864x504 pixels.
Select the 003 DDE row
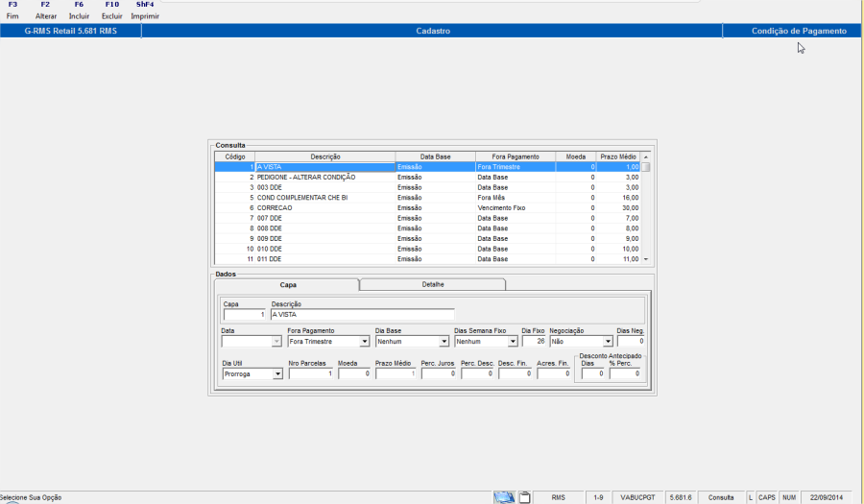pos(428,187)
